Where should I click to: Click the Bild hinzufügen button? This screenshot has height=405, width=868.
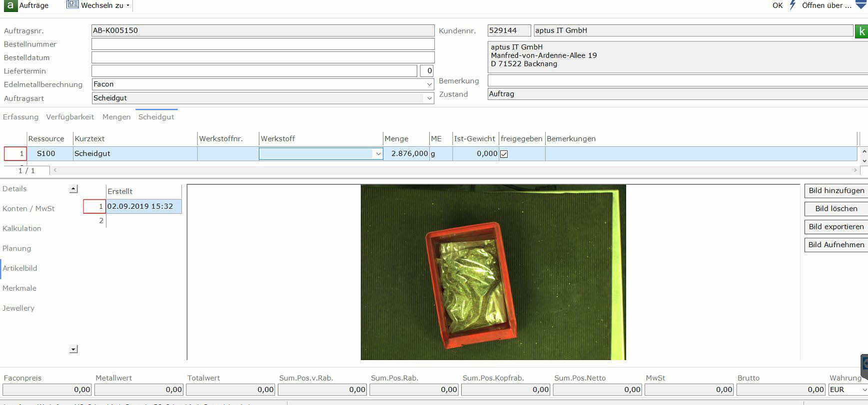(836, 191)
